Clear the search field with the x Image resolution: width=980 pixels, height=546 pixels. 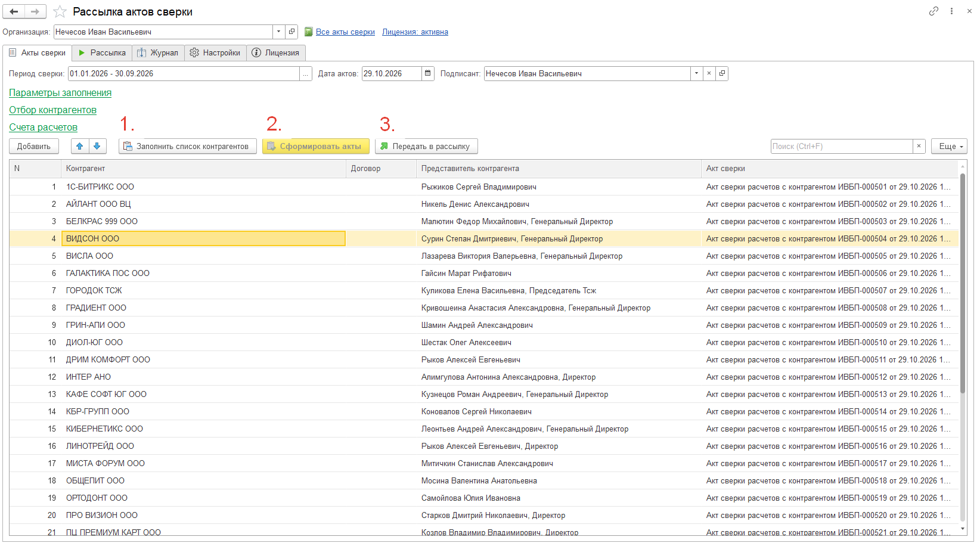[x=919, y=146]
